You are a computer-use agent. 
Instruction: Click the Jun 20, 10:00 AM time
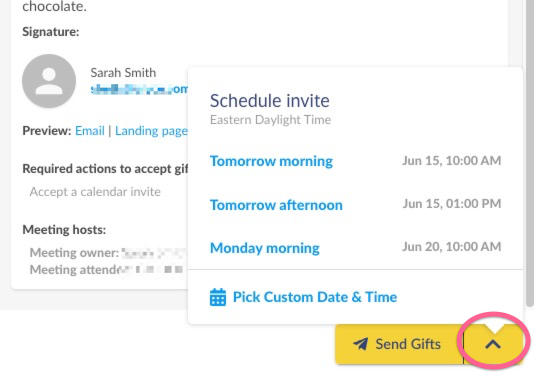click(452, 247)
